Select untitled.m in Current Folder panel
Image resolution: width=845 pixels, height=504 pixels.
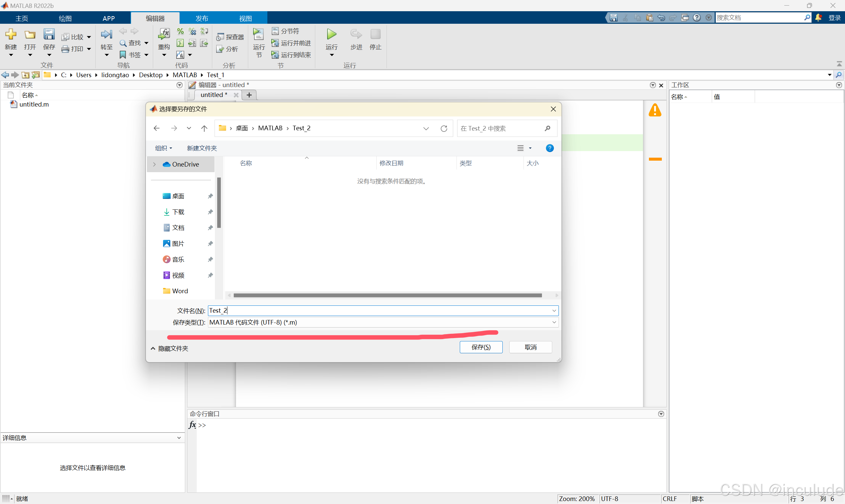(34, 104)
